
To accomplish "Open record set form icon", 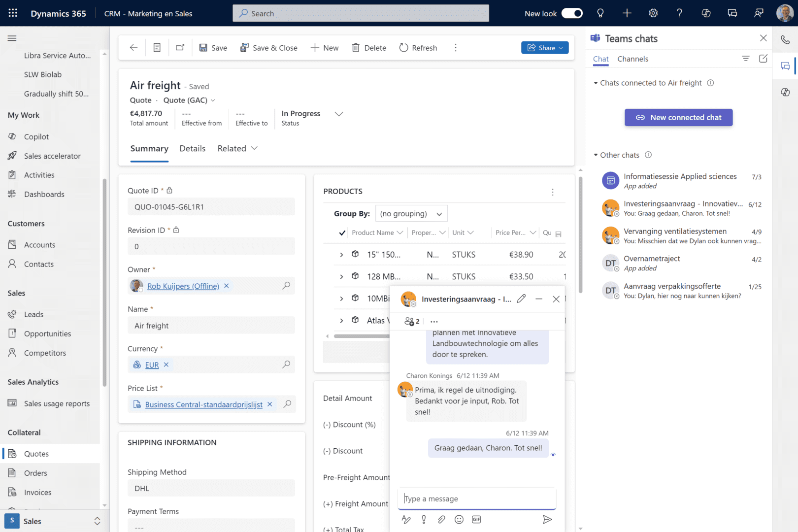I will [157, 48].
